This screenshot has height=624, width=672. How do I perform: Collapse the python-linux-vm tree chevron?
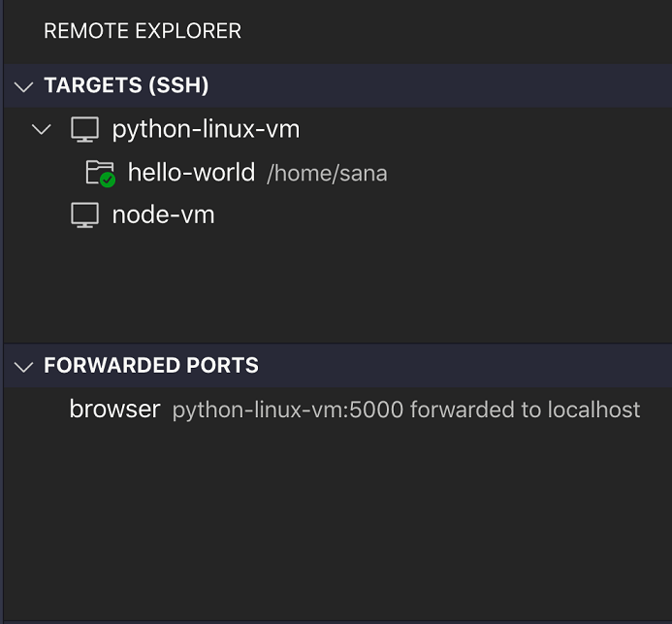[41, 129]
